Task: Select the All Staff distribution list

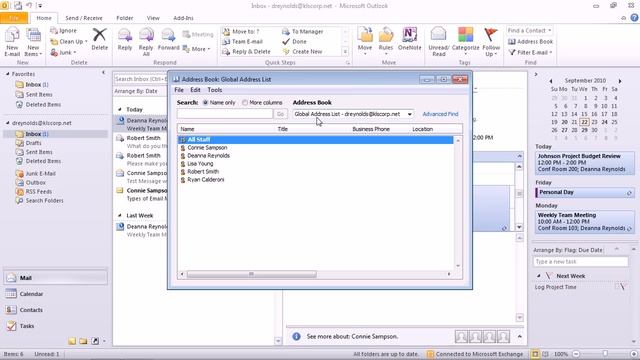Action: (x=316, y=140)
